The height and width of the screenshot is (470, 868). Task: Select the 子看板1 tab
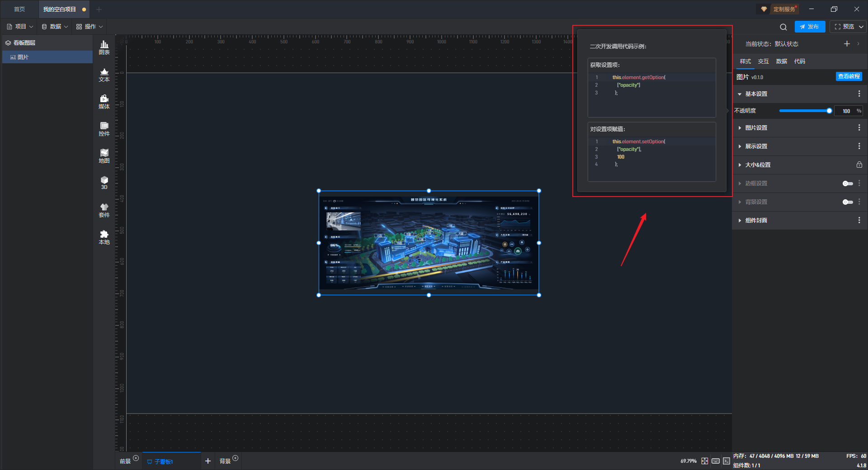tap(171, 461)
